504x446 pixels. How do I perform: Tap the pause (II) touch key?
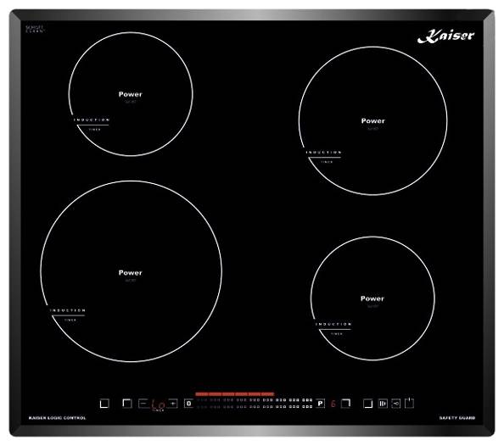[383, 404]
